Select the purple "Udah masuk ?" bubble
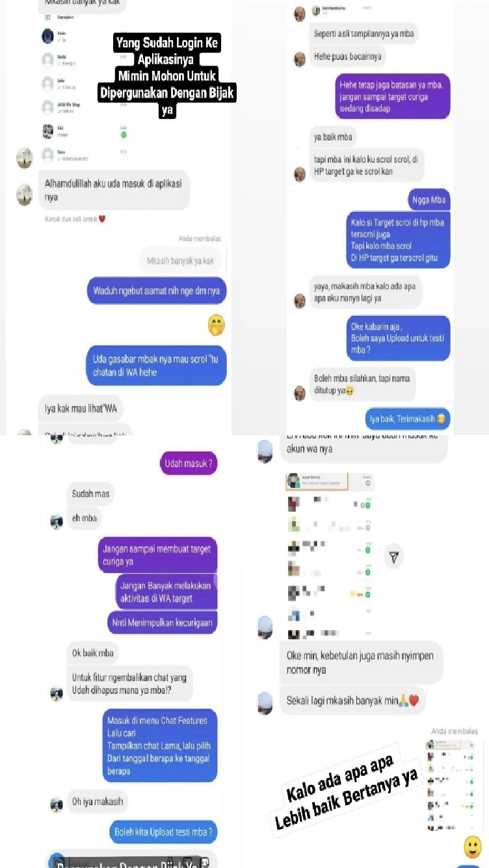 click(188, 464)
